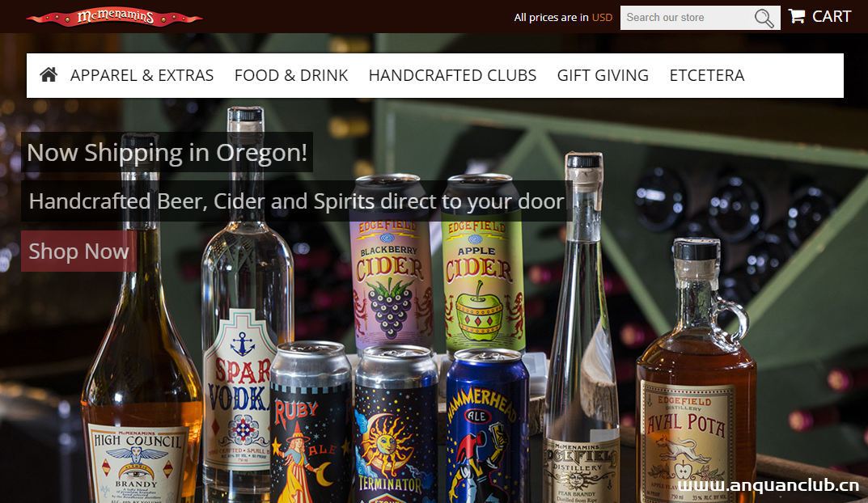Focus the Search our store field
The width and height of the screenshot is (868, 503).
click(687, 18)
